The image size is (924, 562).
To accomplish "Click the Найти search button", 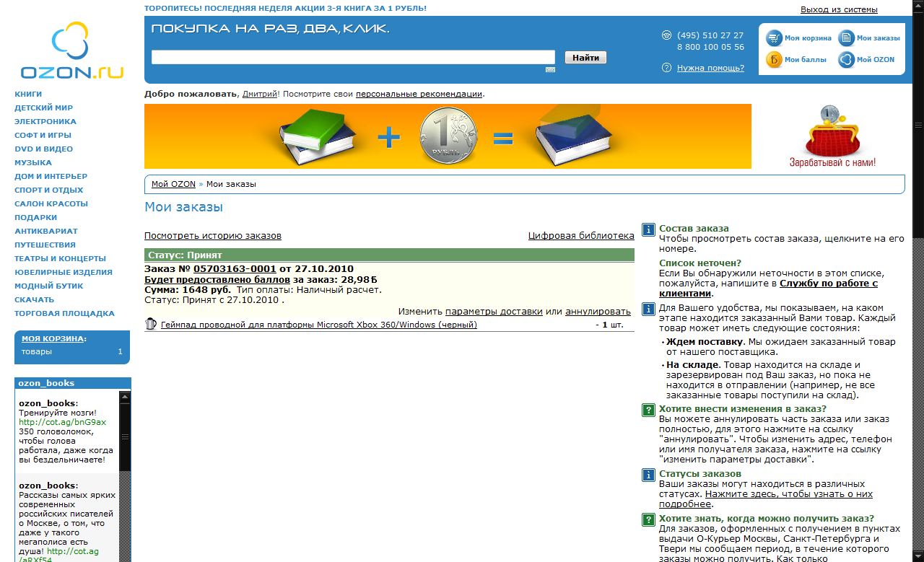I will pyautogui.click(x=585, y=58).
